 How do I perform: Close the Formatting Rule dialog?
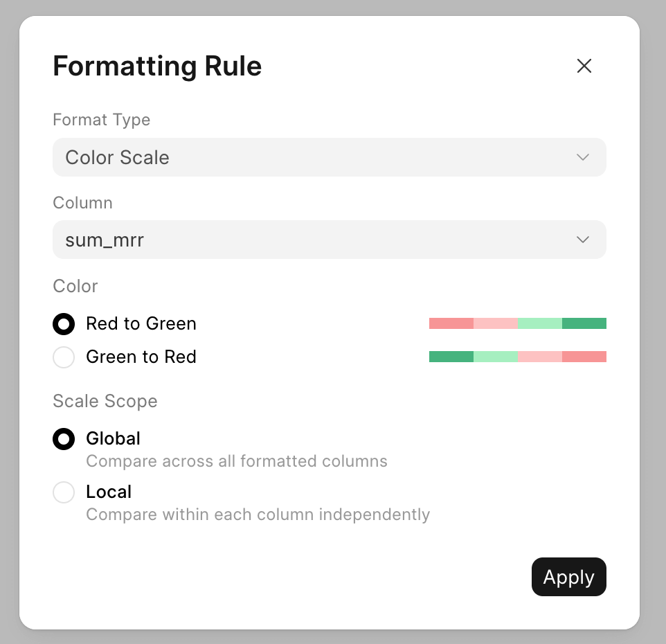(584, 66)
